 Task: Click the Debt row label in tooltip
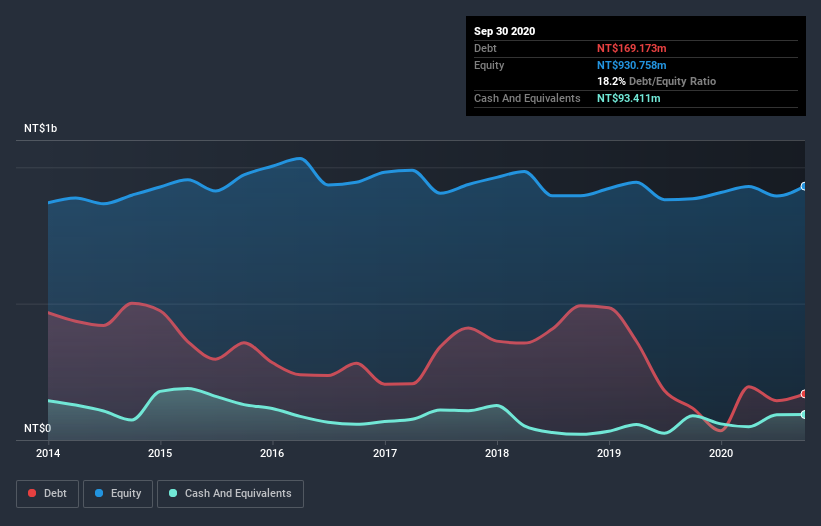click(485, 48)
